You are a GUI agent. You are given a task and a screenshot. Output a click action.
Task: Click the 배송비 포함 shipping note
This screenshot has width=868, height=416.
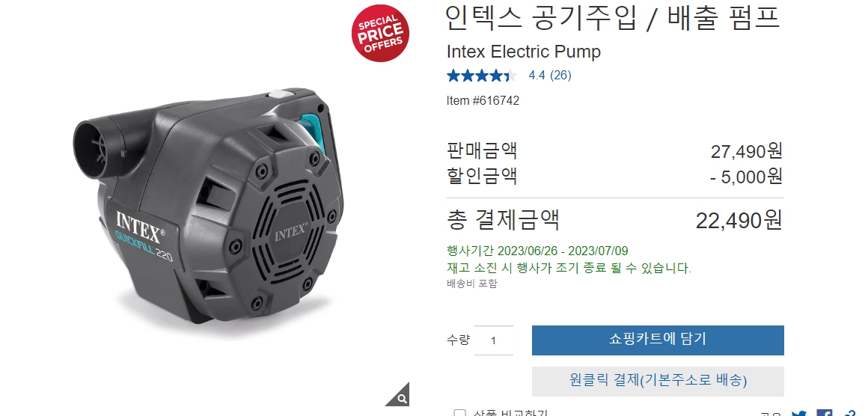[x=472, y=284]
